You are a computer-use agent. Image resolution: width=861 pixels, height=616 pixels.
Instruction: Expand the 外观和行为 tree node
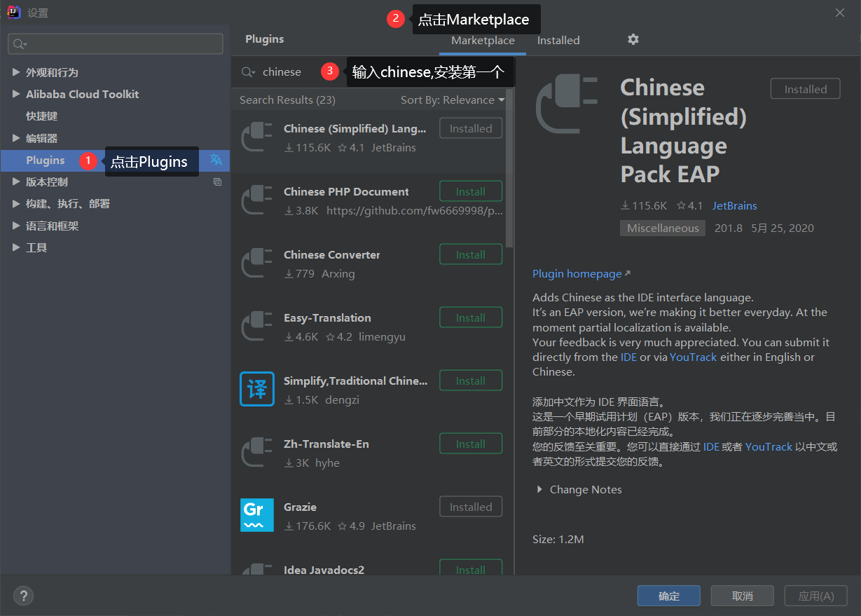(x=16, y=72)
